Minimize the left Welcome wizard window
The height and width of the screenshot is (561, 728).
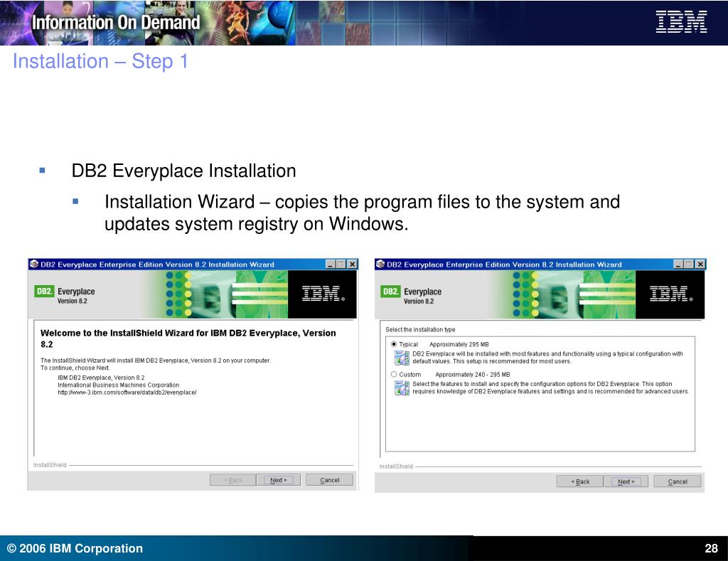coord(331,265)
